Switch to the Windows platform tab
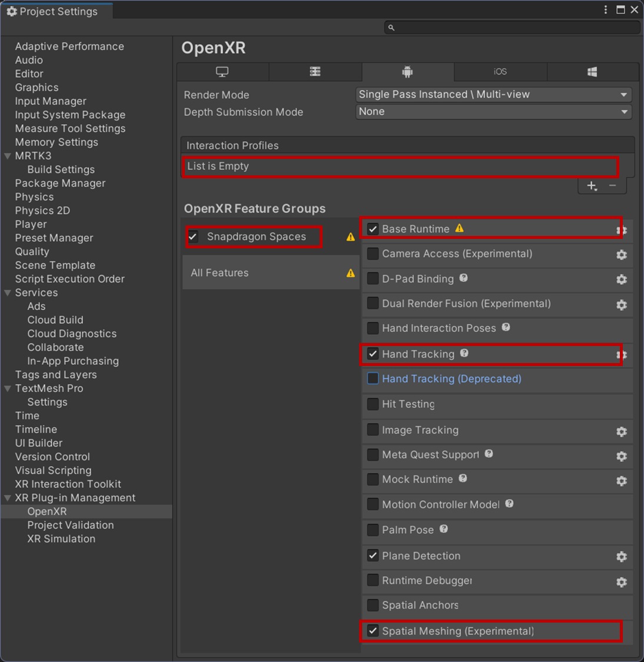Screen dimensions: 644x662 [x=592, y=72]
